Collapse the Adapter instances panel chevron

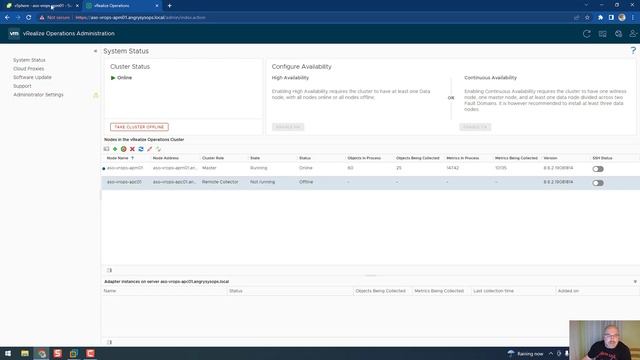click(x=635, y=282)
